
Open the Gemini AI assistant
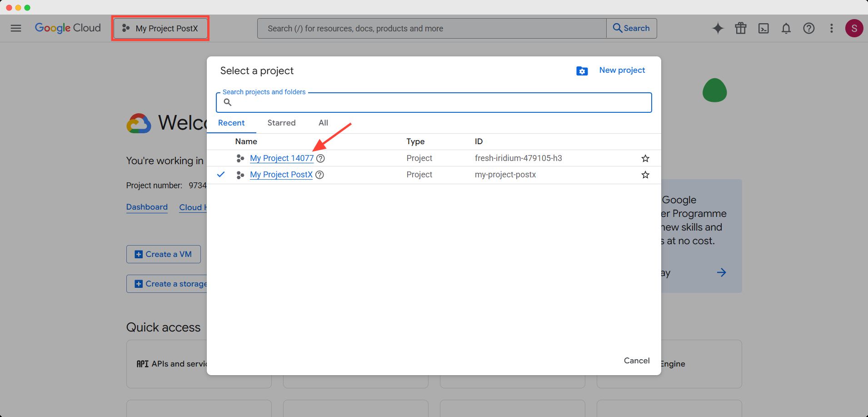718,28
